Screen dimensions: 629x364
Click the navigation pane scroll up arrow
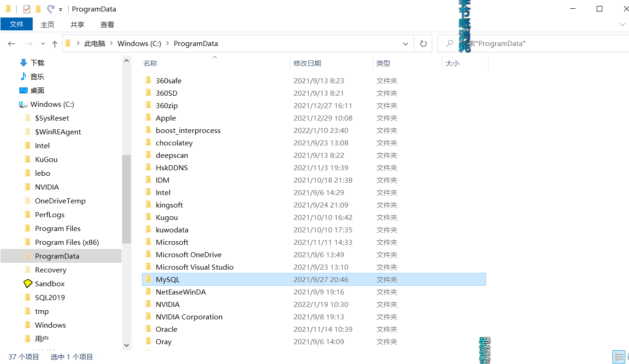tap(127, 61)
